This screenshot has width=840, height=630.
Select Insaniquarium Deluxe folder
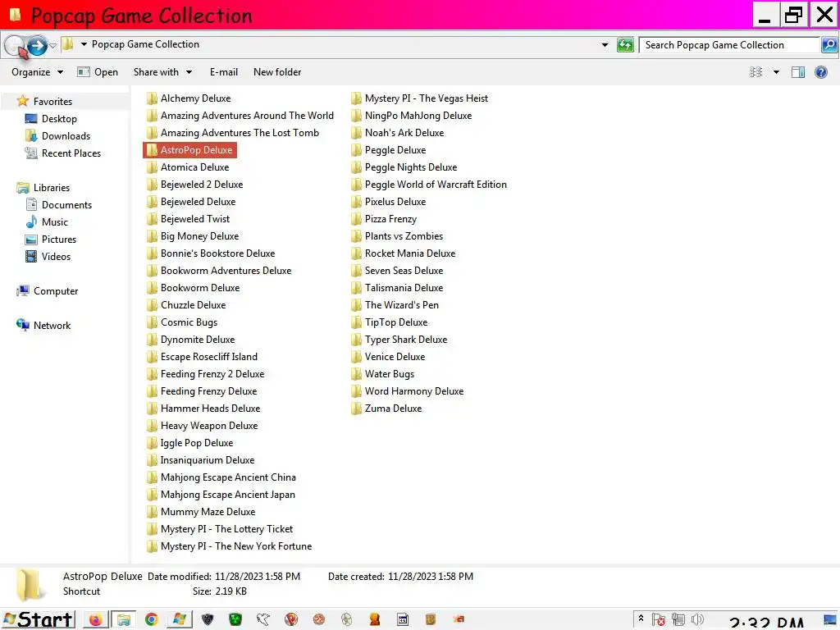(200, 459)
